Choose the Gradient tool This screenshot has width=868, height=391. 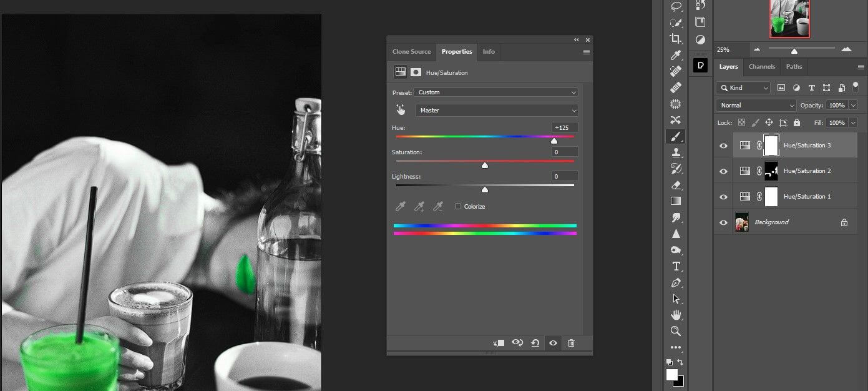(676, 200)
